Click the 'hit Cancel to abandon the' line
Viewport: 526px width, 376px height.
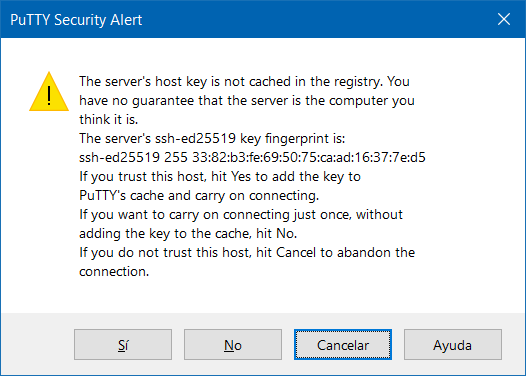(x=247, y=253)
